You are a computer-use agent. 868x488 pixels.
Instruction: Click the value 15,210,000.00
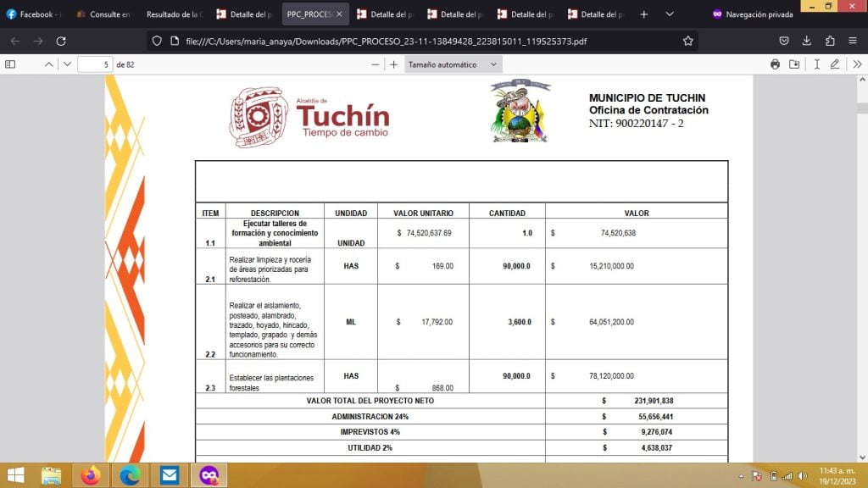pyautogui.click(x=611, y=266)
